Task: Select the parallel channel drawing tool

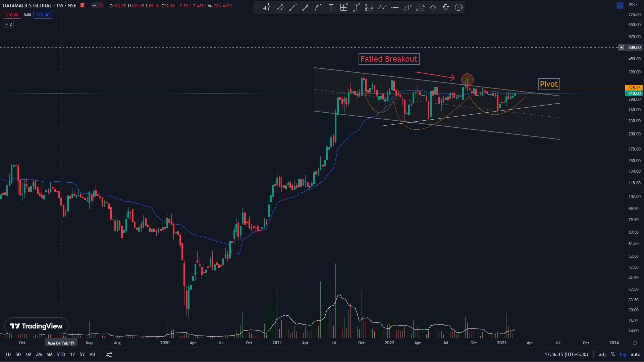Action: tap(280, 7)
